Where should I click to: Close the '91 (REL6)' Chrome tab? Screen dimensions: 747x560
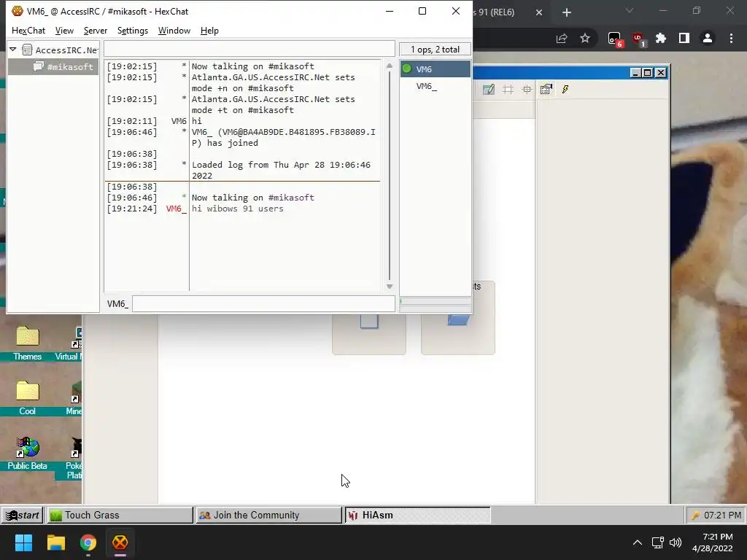pos(539,12)
